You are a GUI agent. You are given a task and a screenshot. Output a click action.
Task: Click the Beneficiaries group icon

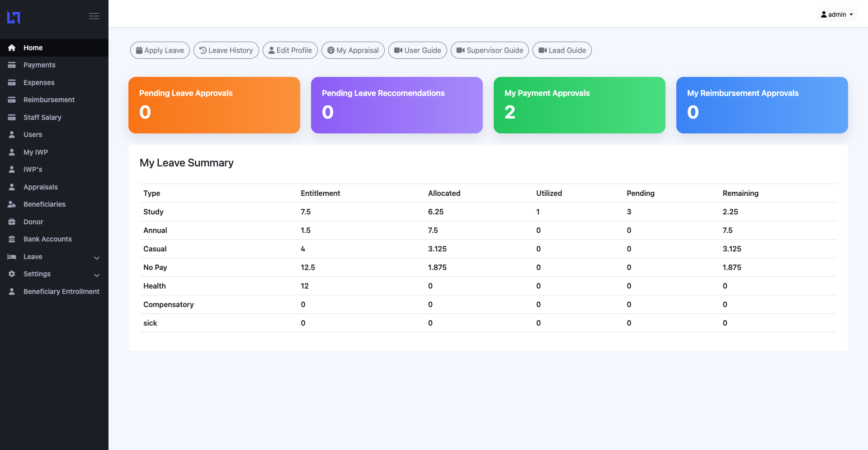coord(12,204)
